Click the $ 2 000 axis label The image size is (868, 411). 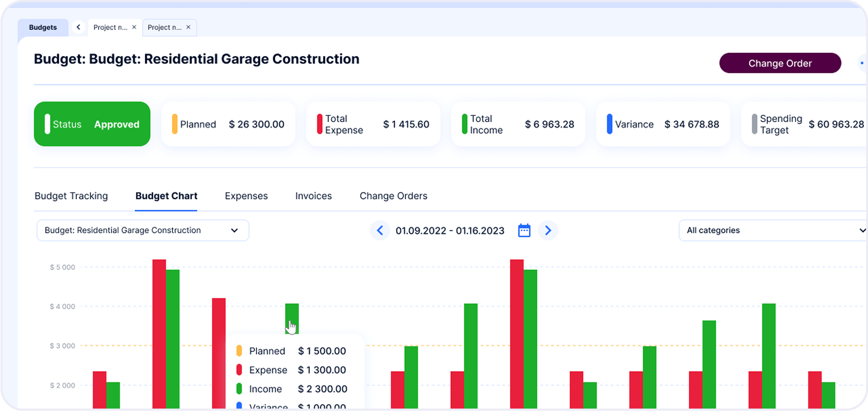click(x=62, y=385)
